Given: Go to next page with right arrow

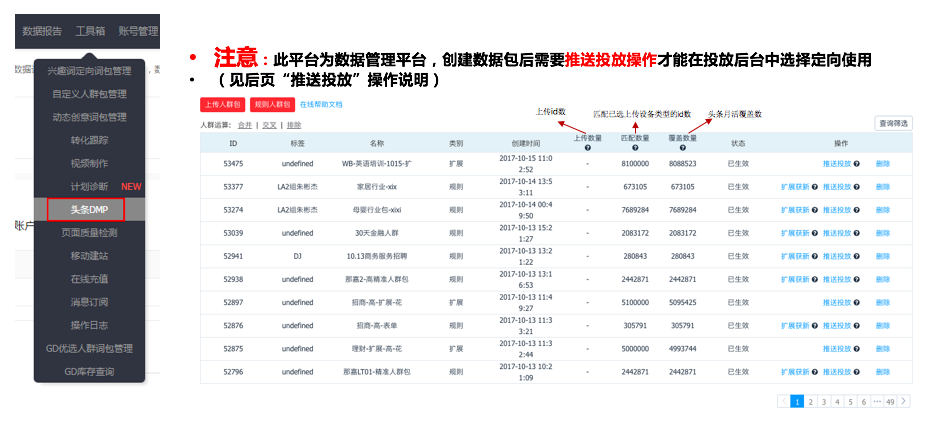Looking at the screenshot, I should 904,401.
